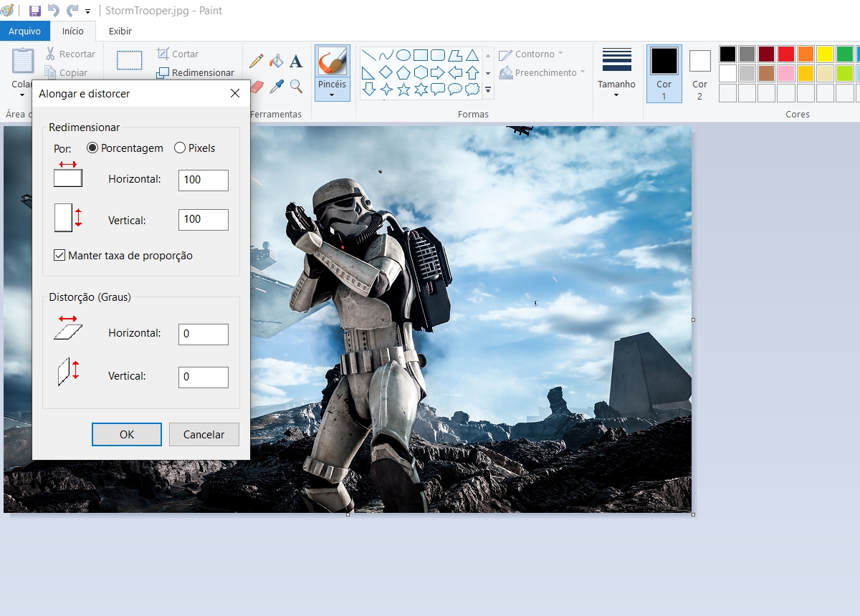
Task: Pick the right arrow shape
Action: (438, 72)
